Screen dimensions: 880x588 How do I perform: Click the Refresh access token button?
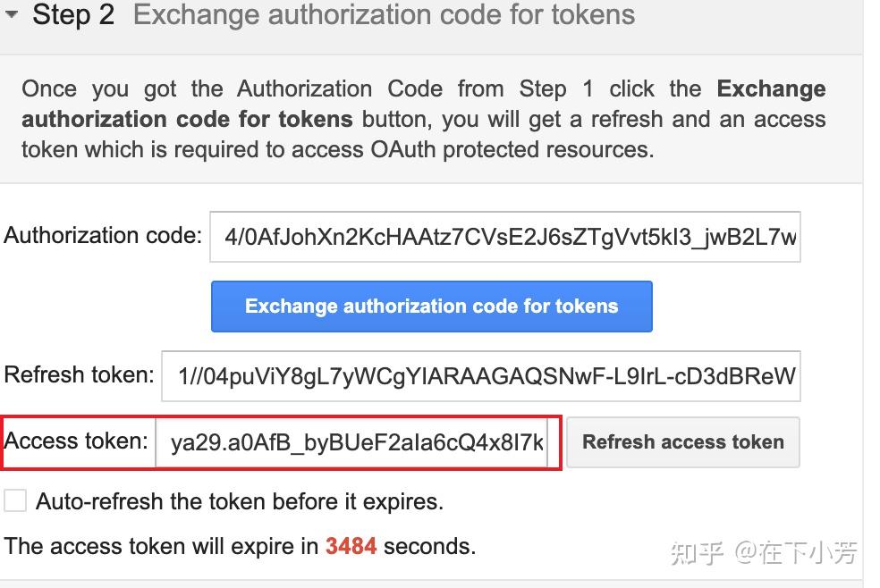click(682, 442)
